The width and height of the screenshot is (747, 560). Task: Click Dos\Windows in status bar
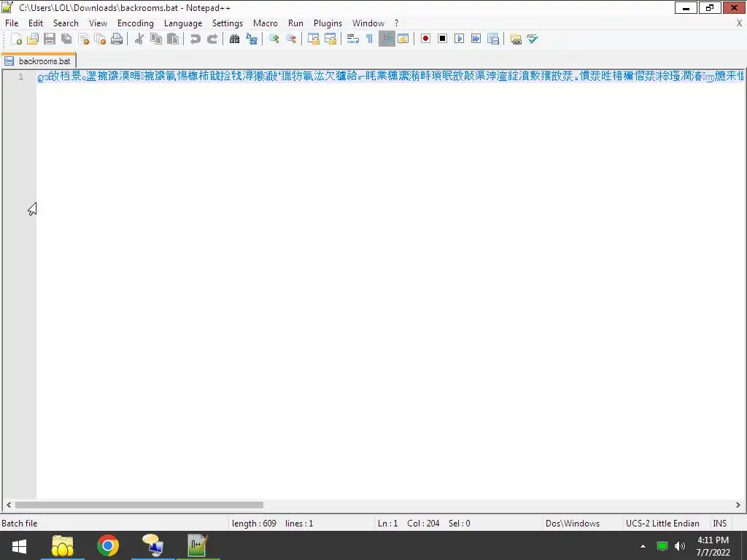point(573,524)
